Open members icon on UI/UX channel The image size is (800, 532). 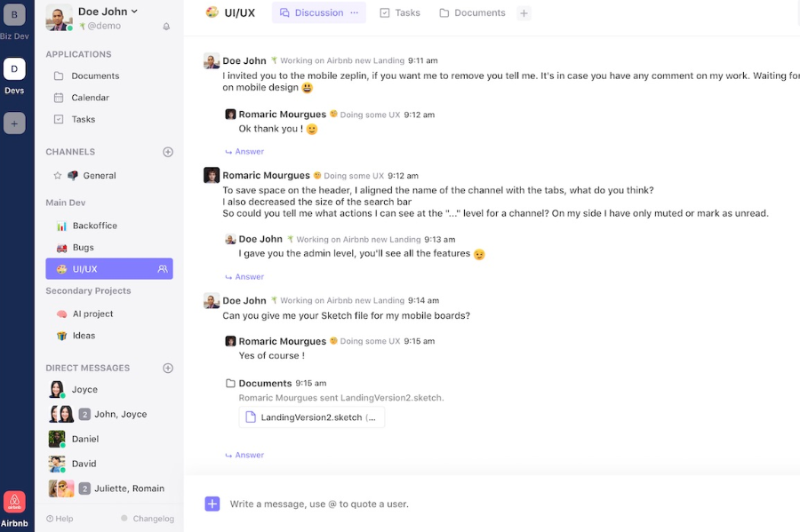[163, 269]
